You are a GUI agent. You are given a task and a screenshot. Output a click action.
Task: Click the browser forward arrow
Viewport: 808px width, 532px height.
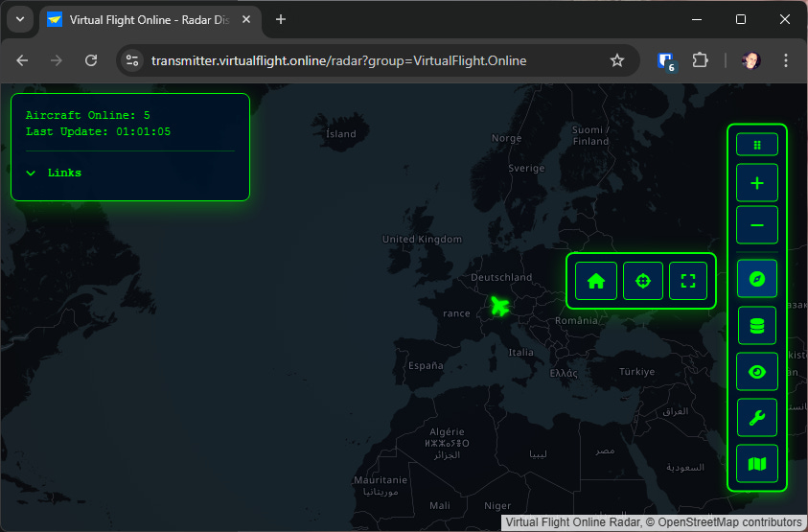[x=57, y=60]
